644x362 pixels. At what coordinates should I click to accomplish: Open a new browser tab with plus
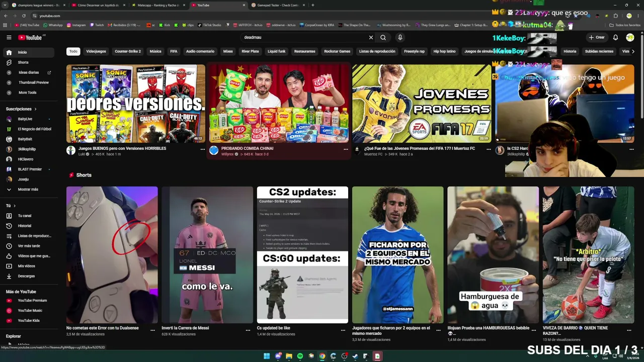[x=313, y=5]
